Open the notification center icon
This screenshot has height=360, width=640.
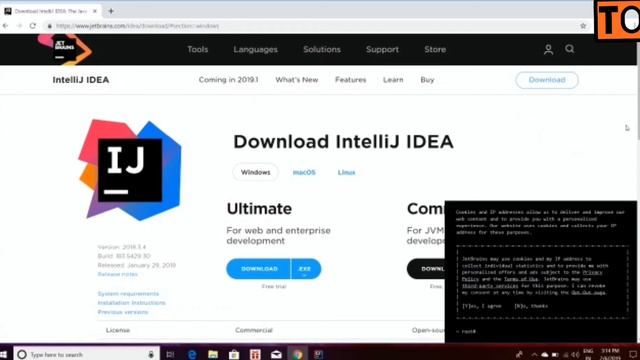(633, 354)
